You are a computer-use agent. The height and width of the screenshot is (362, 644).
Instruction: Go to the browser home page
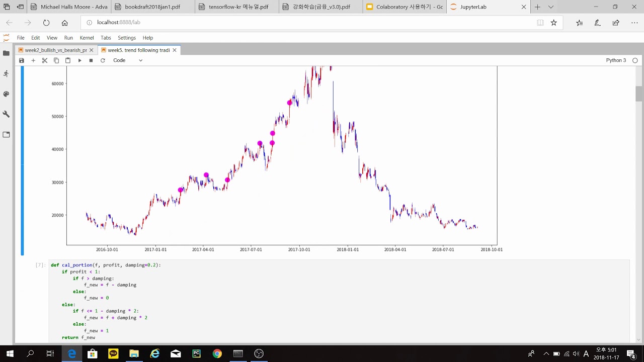pos(64,23)
